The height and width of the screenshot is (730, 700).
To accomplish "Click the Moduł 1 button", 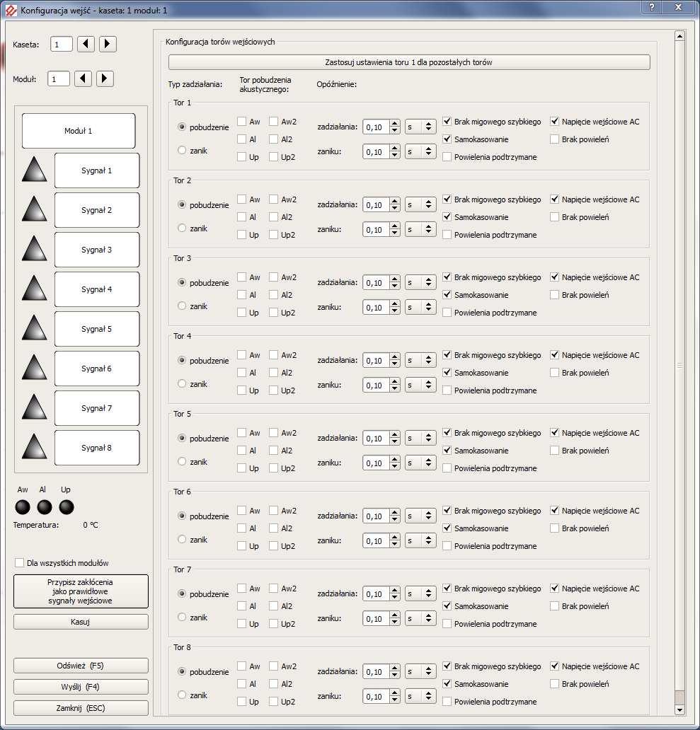I will tap(79, 131).
